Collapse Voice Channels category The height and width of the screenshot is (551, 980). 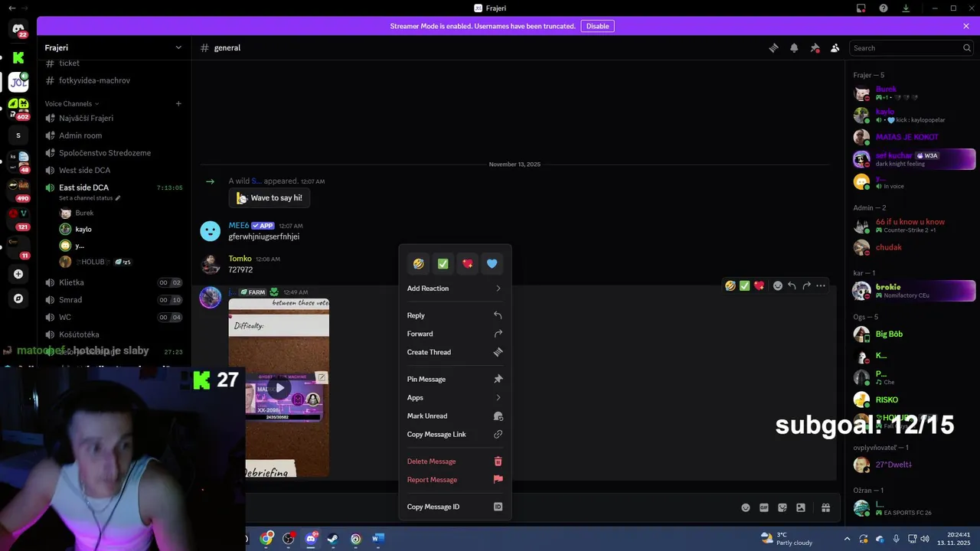(x=72, y=103)
